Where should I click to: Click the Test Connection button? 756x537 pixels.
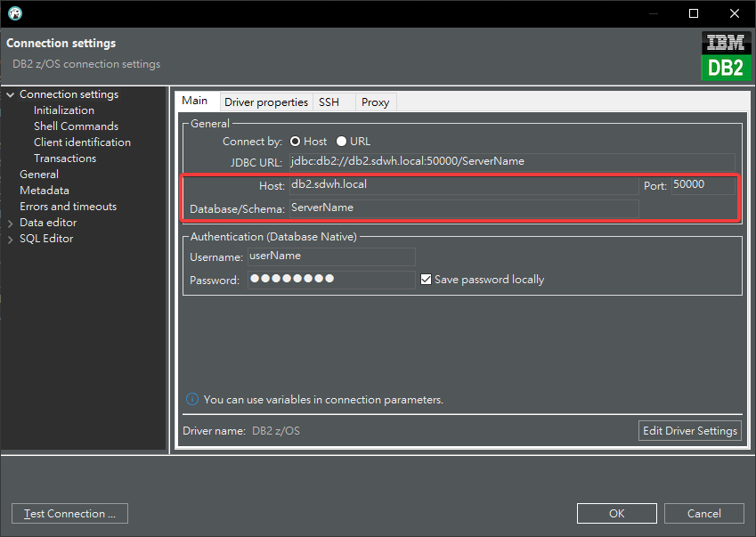click(x=69, y=514)
